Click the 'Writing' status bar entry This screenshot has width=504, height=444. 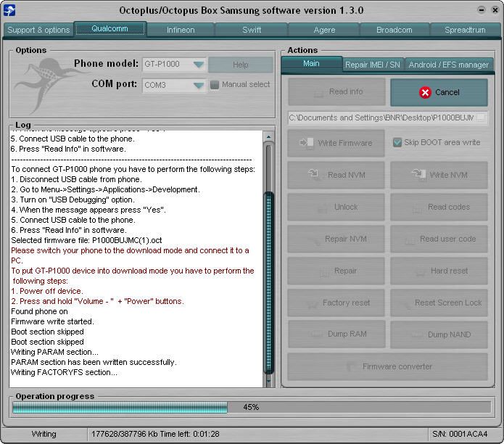pos(44,434)
